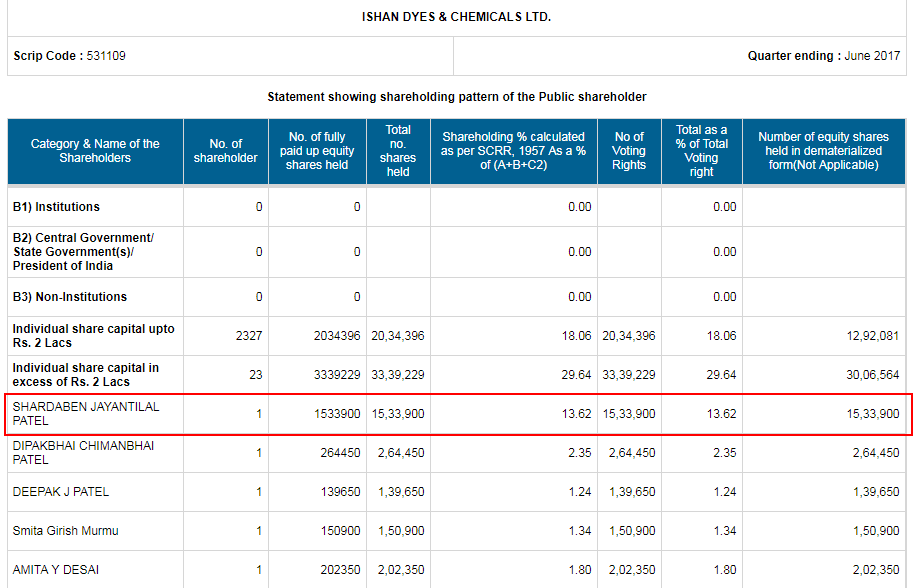This screenshot has height=588, width=923.
Task: Click Individual share capital in excess of Rs. 2 Lacs
Action: pyautogui.click(x=86, y=375)
